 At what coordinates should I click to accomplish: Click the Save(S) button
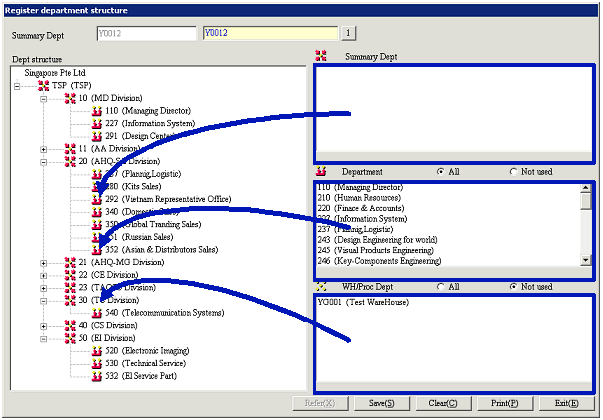click(381, 403)
